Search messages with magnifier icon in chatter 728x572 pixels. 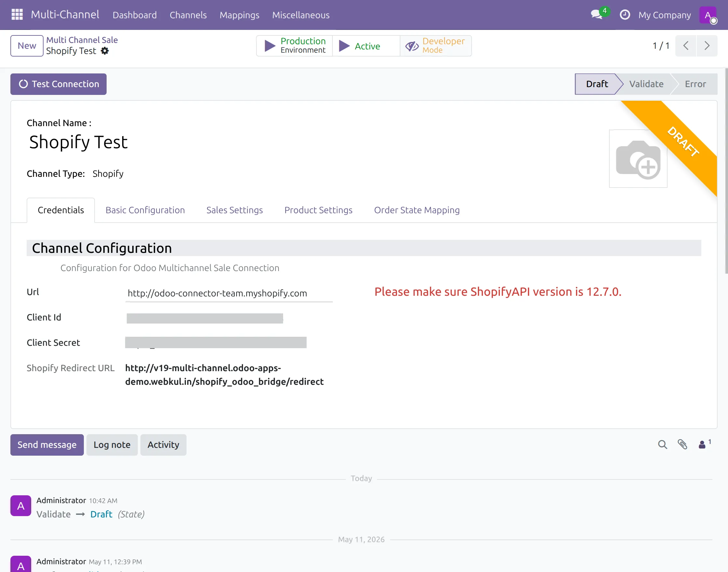point(662,445)
